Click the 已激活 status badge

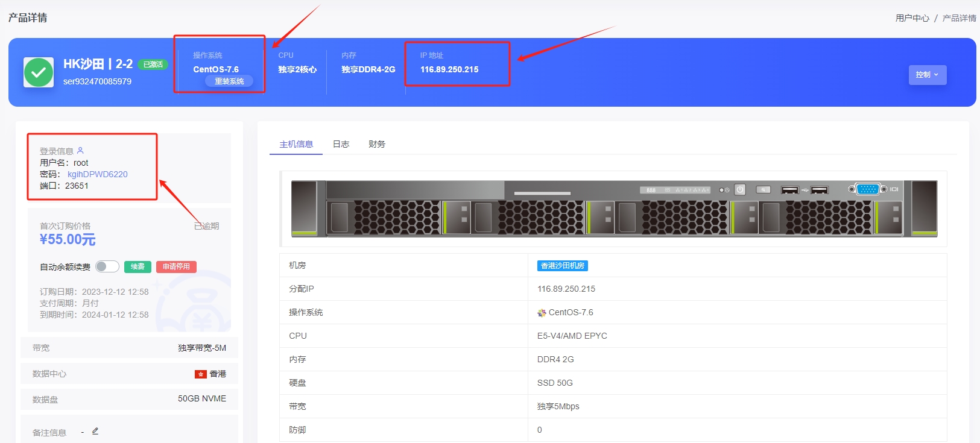[153, 64]
